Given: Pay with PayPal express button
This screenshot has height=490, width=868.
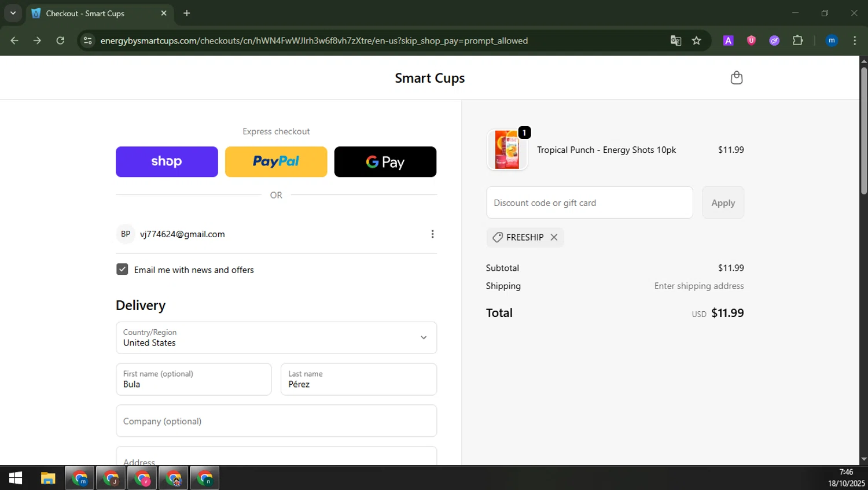Looking at the screenshot, I should click(276, 161).
